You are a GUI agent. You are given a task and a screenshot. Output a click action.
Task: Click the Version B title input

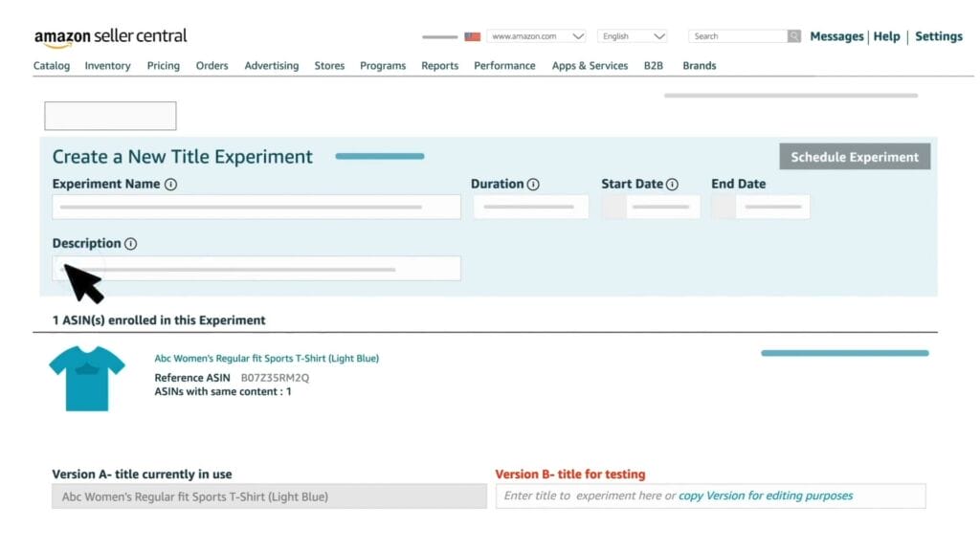pos(711,496)
